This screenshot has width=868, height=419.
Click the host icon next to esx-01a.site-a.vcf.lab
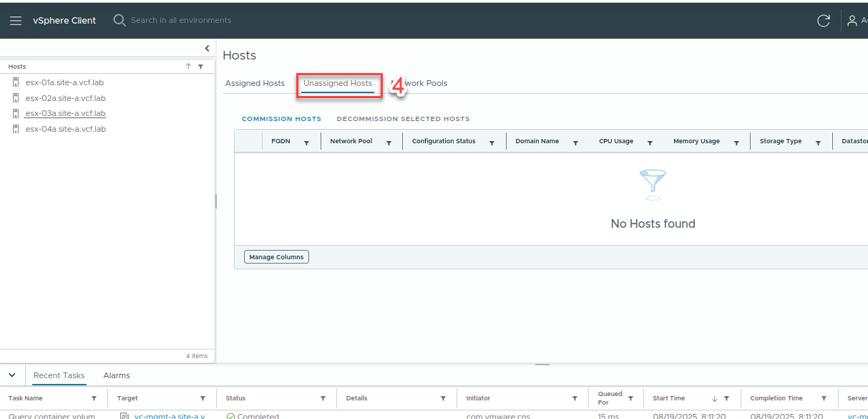(x=16, y=82)
